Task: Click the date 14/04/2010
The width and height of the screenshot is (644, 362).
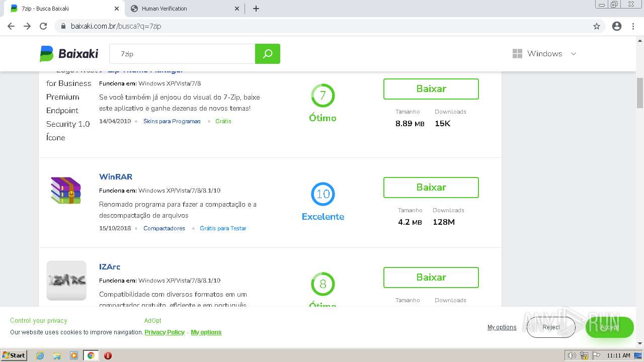Action: (115, 121)
